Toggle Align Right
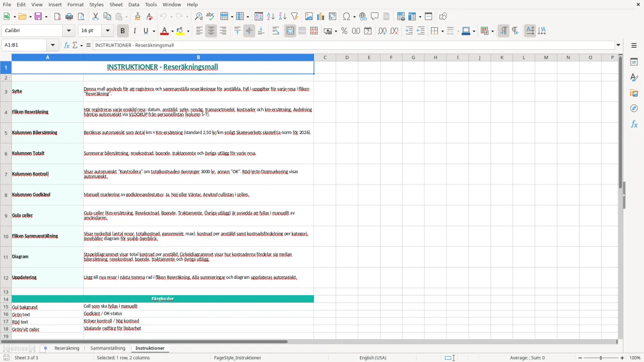This screenshot has width=644, height=362. point(223,31)
